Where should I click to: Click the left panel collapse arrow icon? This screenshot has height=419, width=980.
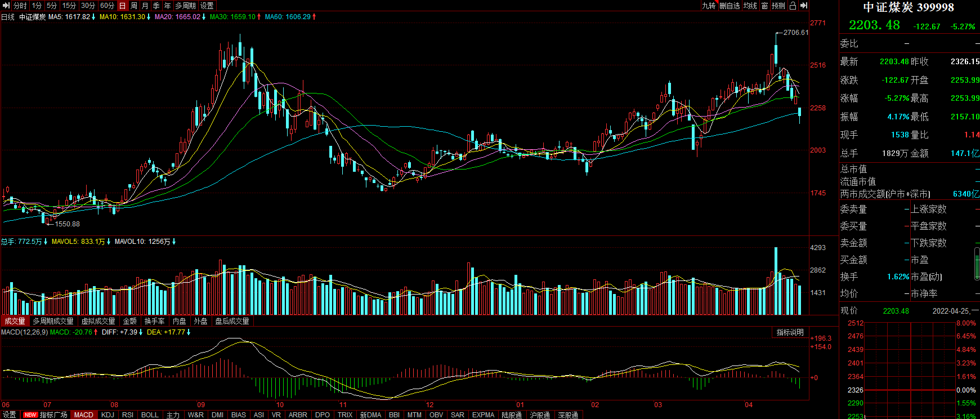(x=6, y=6)
